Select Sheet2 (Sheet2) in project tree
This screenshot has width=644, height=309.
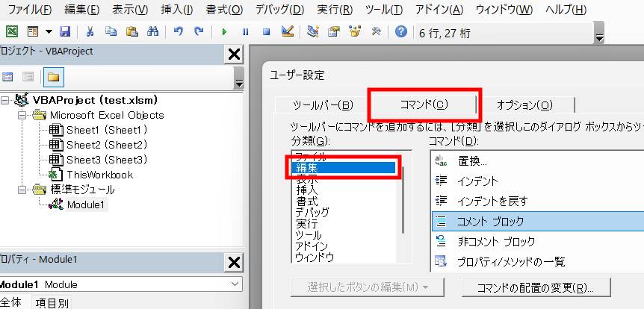[x=107, y=145]
